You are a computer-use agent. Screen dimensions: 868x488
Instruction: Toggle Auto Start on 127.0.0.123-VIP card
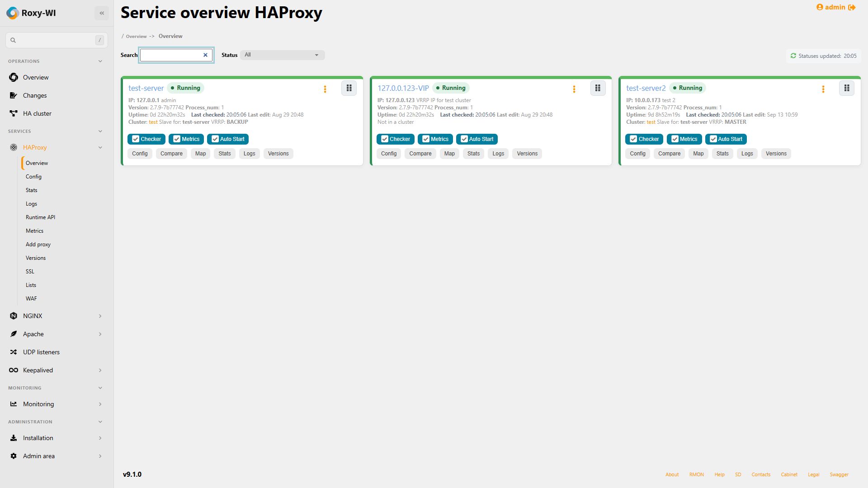pos(464,139)
